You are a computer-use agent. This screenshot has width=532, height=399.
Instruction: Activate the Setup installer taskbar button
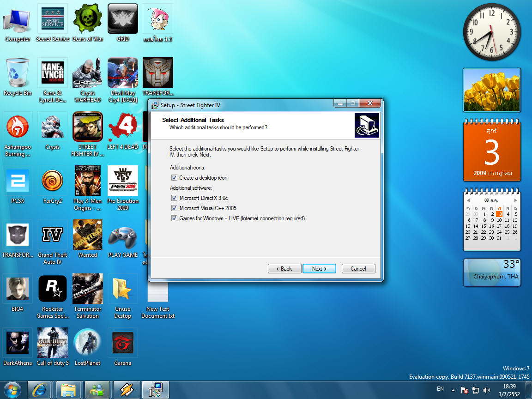click(155, 390)
